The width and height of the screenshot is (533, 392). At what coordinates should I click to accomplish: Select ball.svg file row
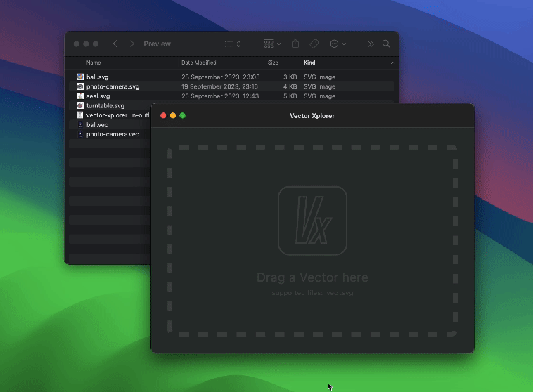point(231,77)
